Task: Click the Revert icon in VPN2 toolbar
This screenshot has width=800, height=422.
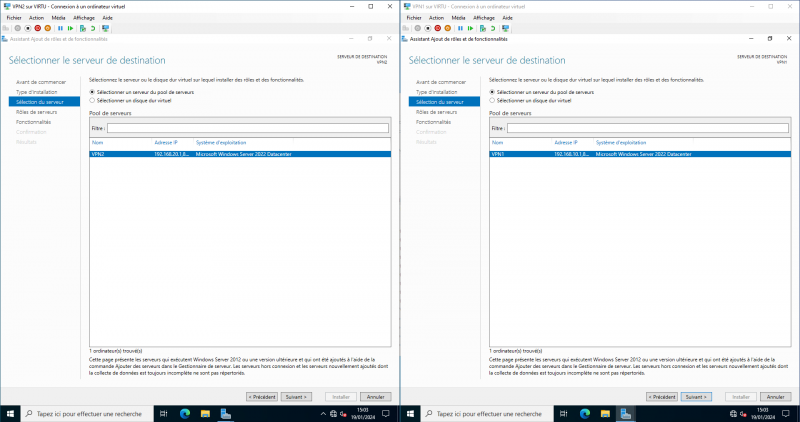Action: [x=93, y=29]
